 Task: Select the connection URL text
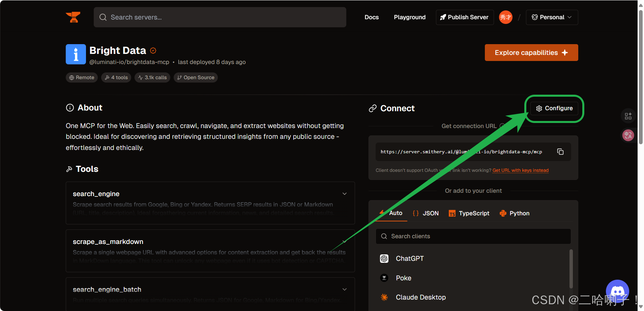(x=461, y=152)
